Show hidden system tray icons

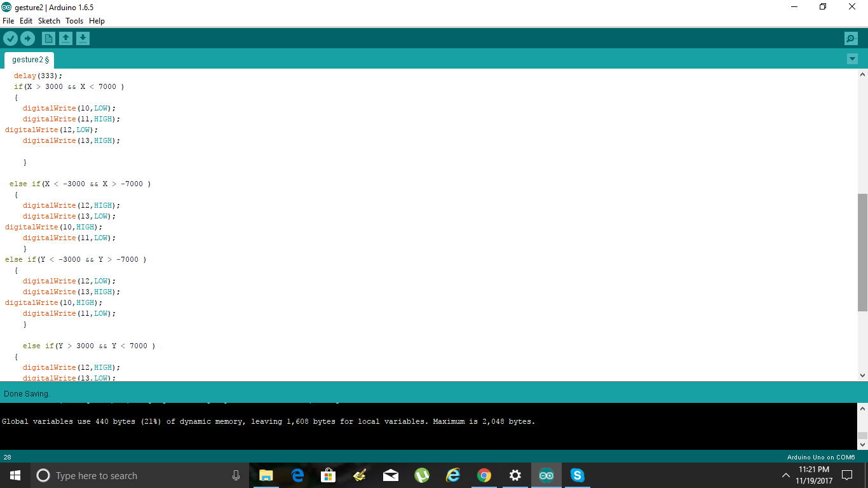(x=785, y=475)
